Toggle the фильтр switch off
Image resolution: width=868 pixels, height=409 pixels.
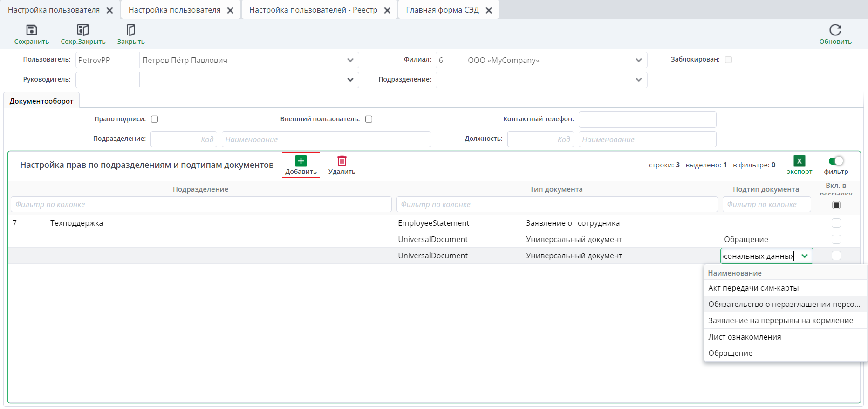click(x=836, y=161)
